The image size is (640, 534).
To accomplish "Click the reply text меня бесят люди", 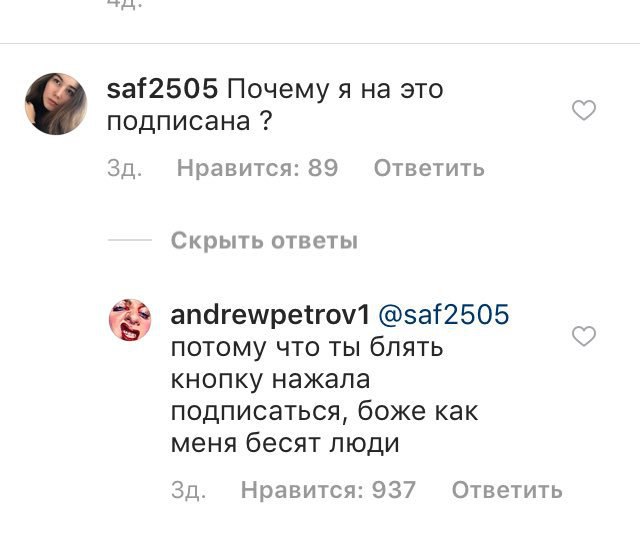I will coord(285,443).
